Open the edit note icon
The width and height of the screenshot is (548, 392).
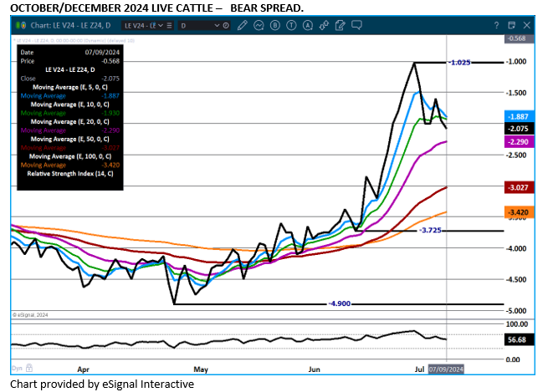click(x=339, y=26)
